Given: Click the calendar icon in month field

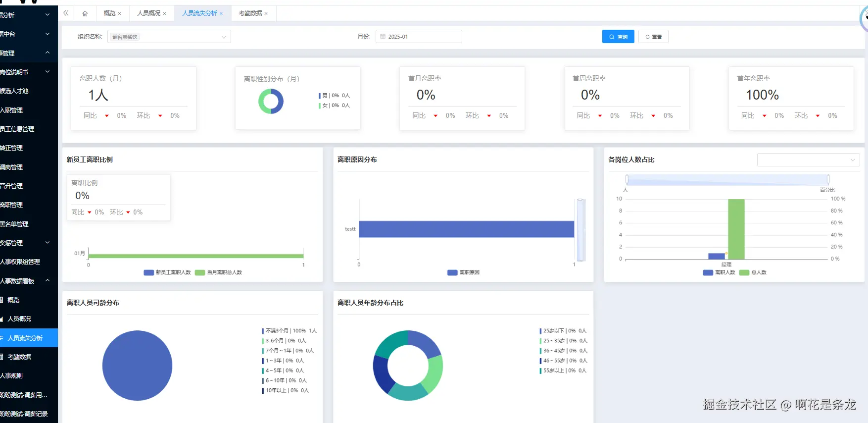Looking at the screenshot, I should pyautogui.click(x=383, y=37).
